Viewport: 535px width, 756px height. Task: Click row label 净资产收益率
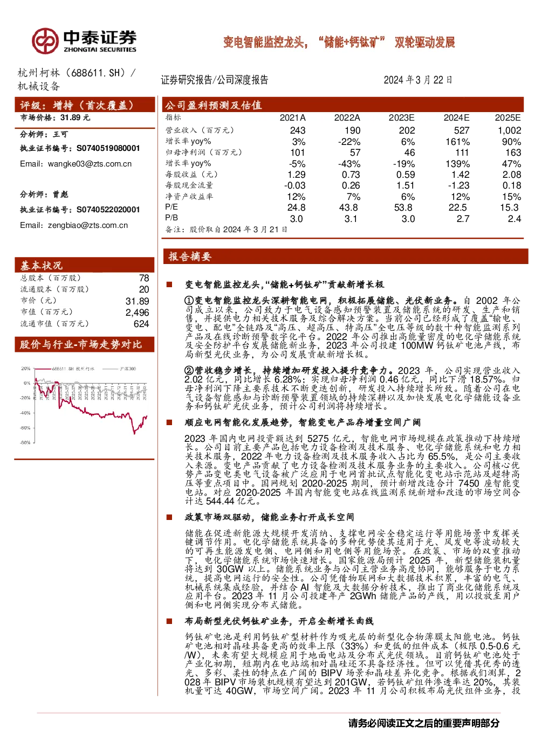coord(189,197)
